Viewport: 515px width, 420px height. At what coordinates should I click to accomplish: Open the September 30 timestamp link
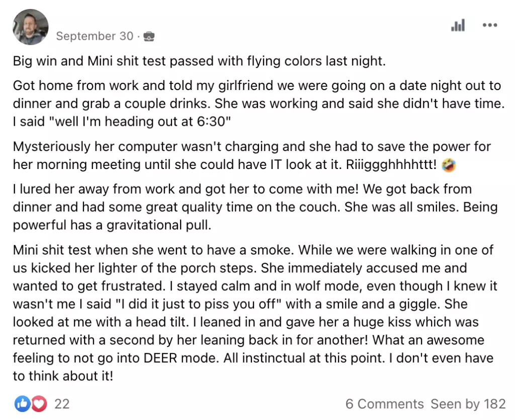(x=95, y=36)
